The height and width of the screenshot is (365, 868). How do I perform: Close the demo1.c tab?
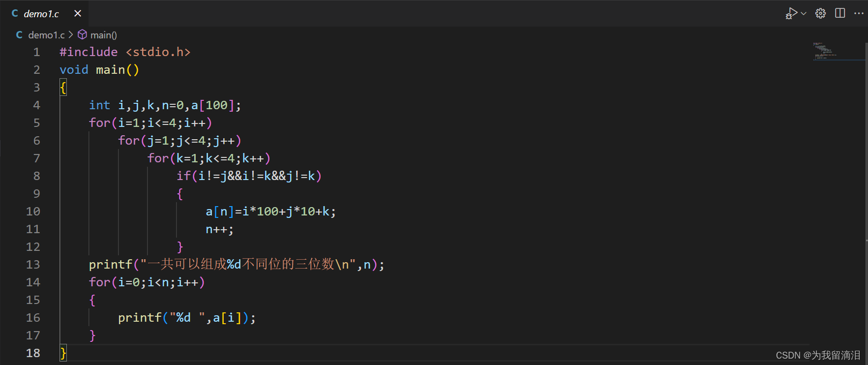(x=78, y=13)
